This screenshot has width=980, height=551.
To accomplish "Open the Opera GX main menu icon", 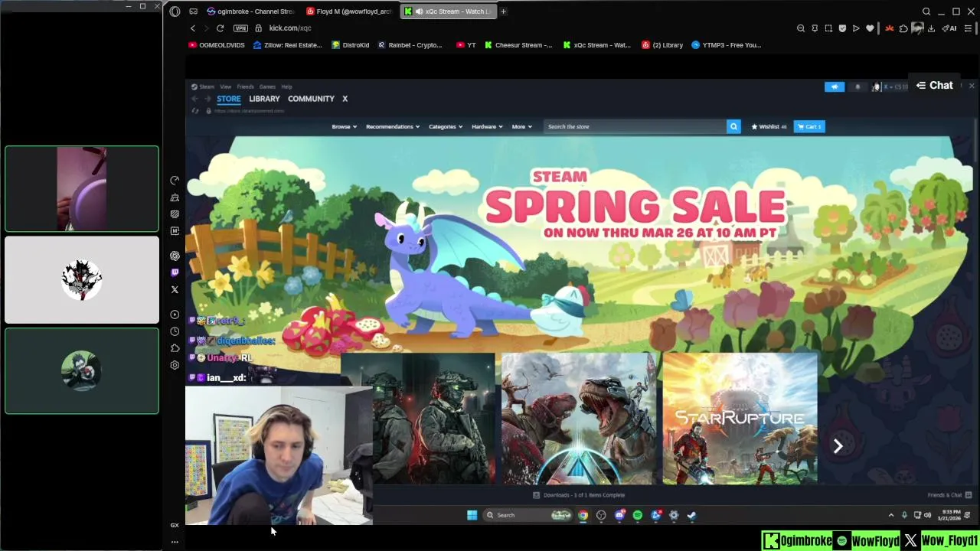I will pos(175,11).
